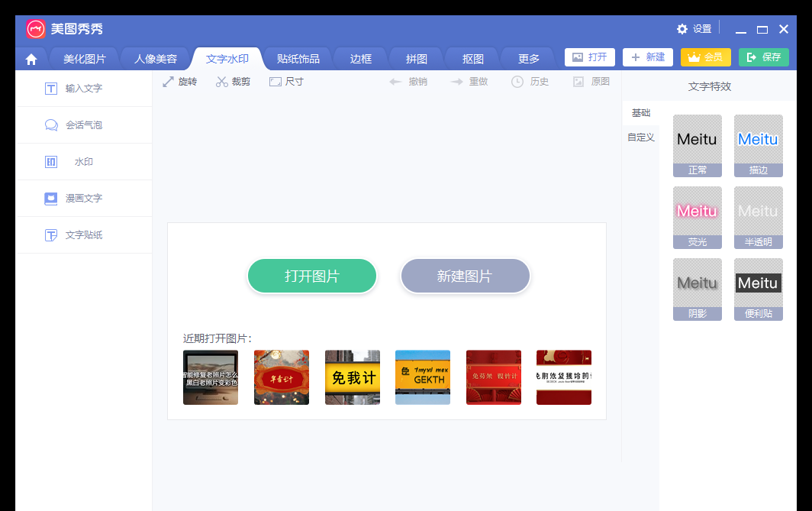Click the 旋转 rotate tool
812x511 pixels.
[x=179, y=82]
